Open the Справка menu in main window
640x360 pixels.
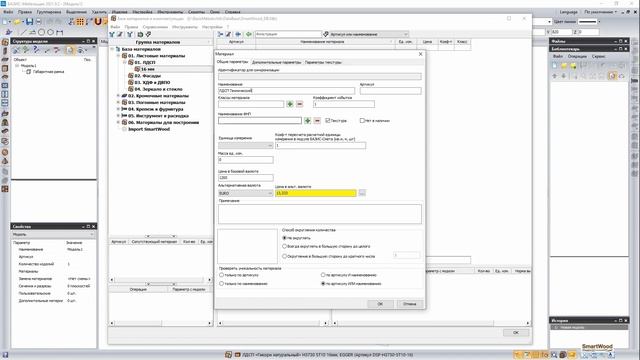pyautogui.click(x=233, y=12)
